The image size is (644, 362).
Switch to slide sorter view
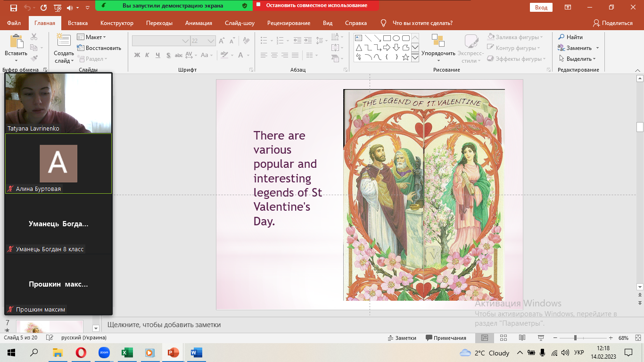[503, 338]
